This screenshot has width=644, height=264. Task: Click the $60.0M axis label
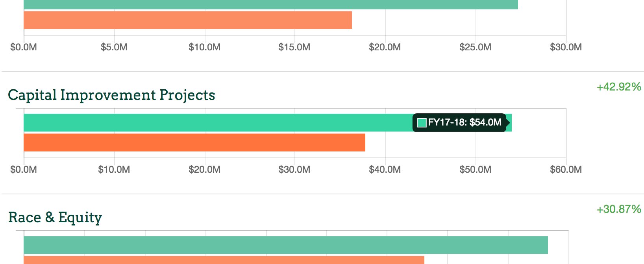(x=566, y=170)
